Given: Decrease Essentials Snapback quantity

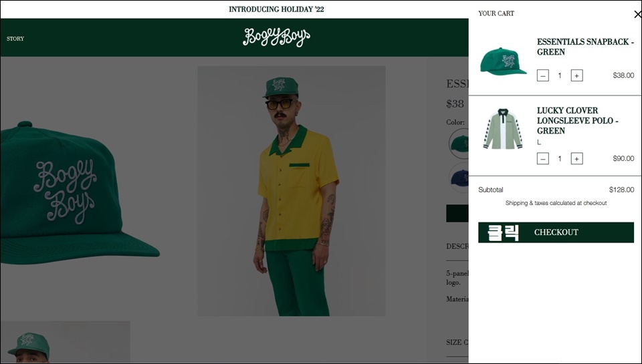Looking at the screenshot, I should (x=543, y=75).
